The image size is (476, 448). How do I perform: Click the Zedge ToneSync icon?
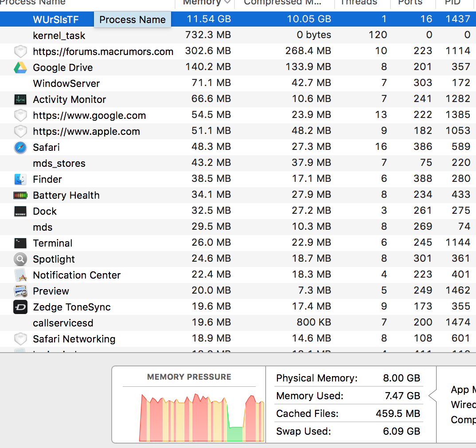click(x=20, y=307)
